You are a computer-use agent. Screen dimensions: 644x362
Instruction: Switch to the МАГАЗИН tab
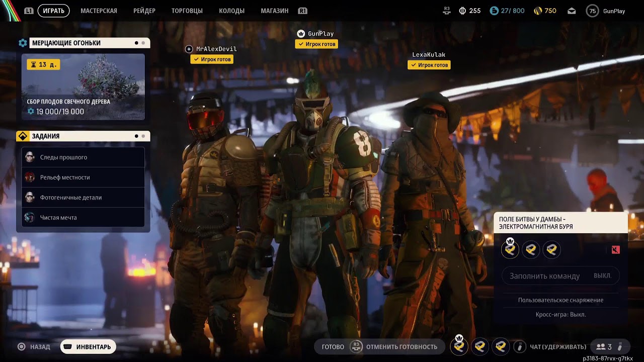[275, 11]
